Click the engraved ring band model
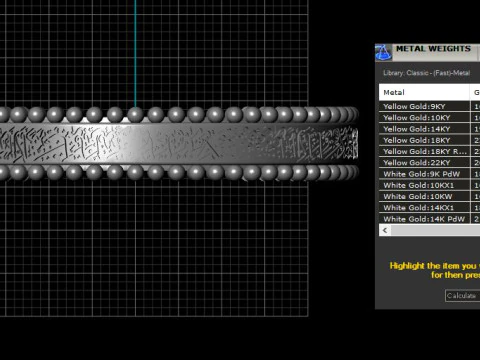The height and width of the screenshot is (360, 480). pos(179,144)
